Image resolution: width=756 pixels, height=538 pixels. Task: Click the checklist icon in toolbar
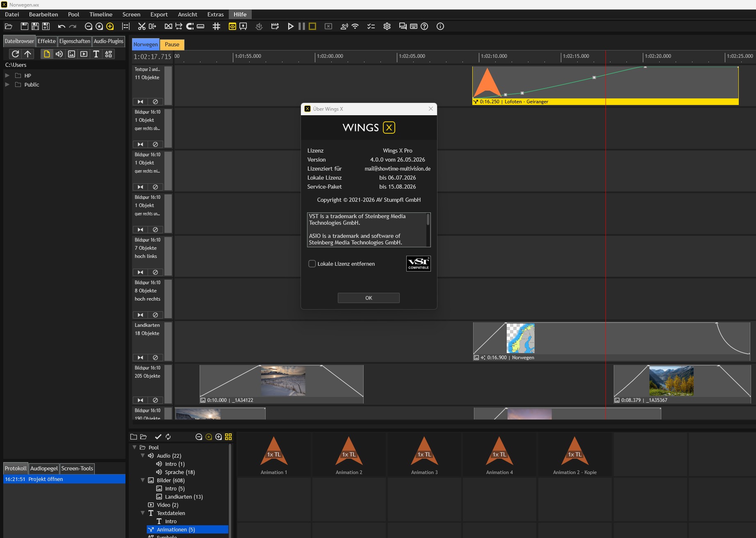point(371,26)
